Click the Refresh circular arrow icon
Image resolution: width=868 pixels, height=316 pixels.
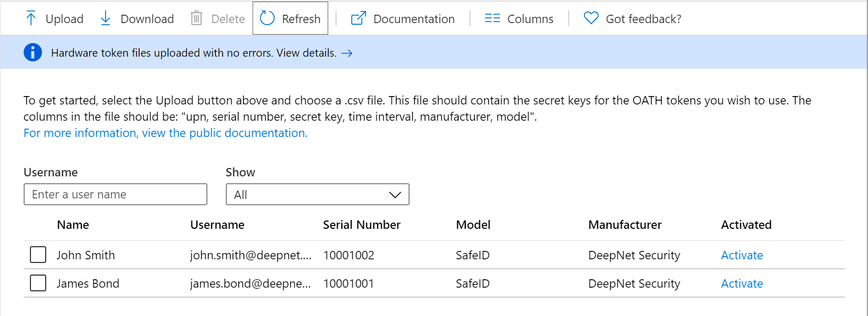267,18
